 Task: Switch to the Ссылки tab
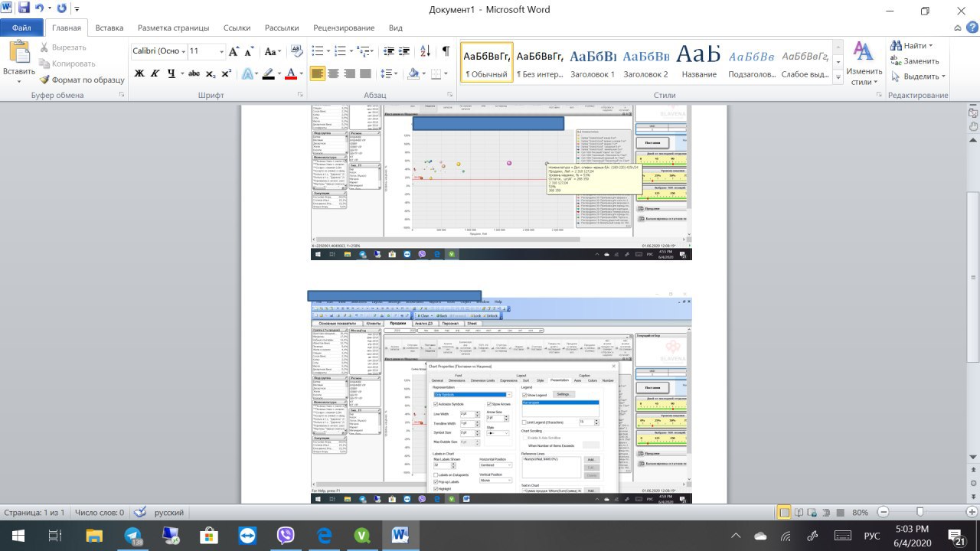point(237,28)
